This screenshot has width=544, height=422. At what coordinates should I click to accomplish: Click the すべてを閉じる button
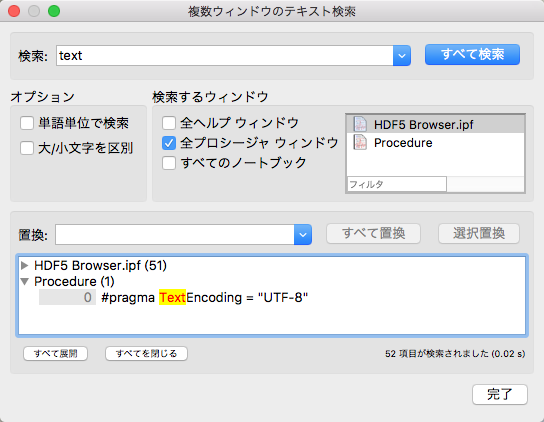146,354
